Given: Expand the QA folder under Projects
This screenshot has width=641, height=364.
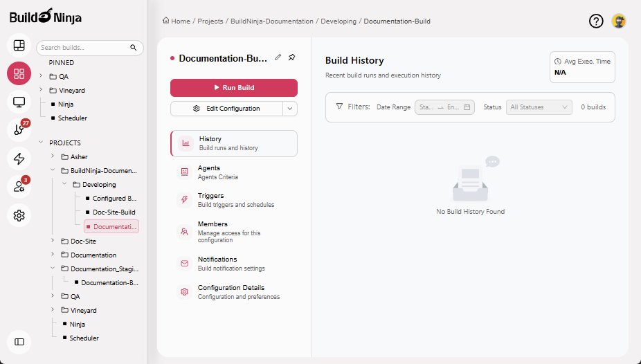Looking at the screenshot, I should 53,296.
